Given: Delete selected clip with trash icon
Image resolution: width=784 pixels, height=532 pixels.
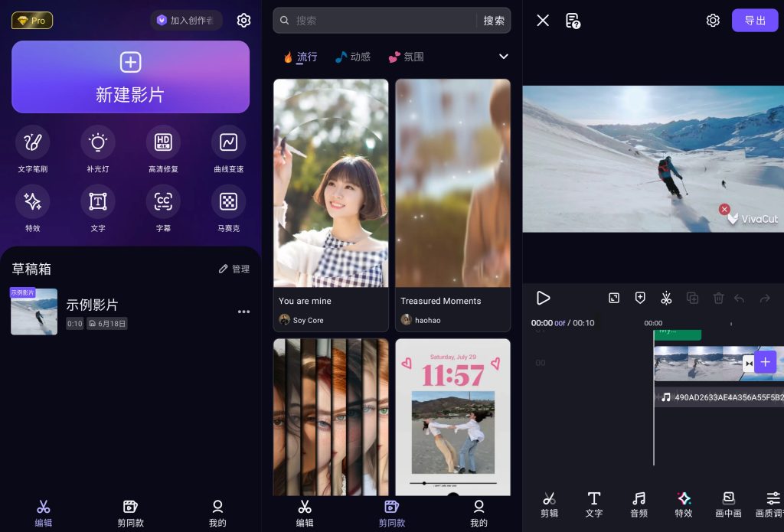Looking at the screenshot, I should (x=718, y=298).
